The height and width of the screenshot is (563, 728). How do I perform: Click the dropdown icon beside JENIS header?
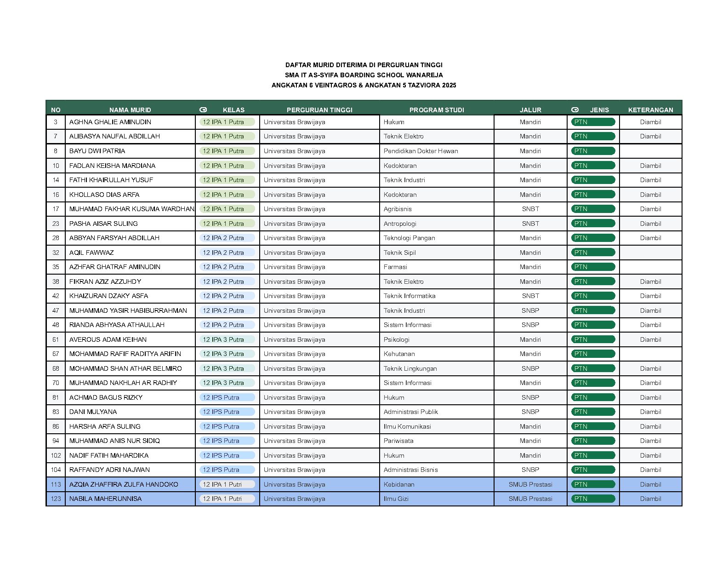pos(575,110)
